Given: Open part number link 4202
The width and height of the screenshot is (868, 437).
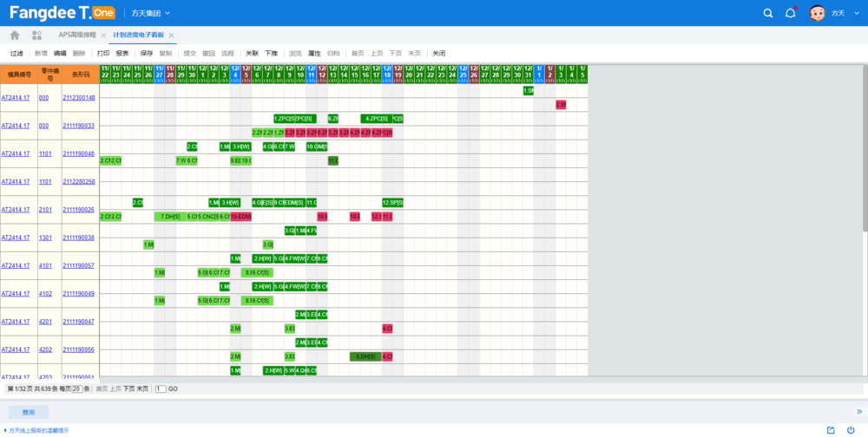Looking at the screenshot, I should pos(45,349).
